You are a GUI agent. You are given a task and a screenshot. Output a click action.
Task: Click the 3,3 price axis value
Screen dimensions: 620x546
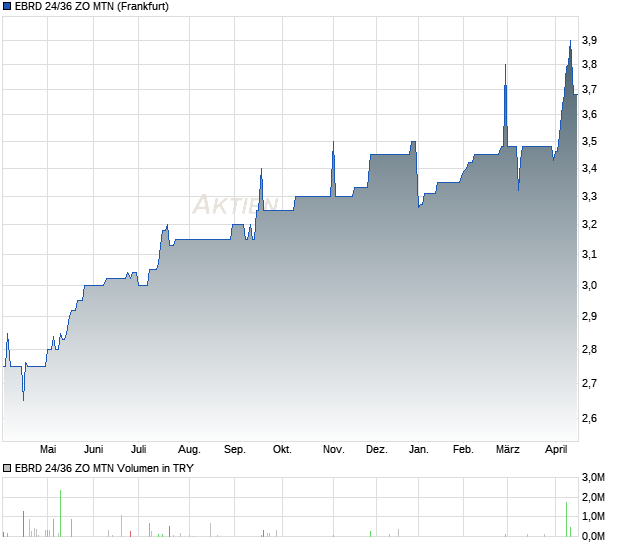point(589,196)
